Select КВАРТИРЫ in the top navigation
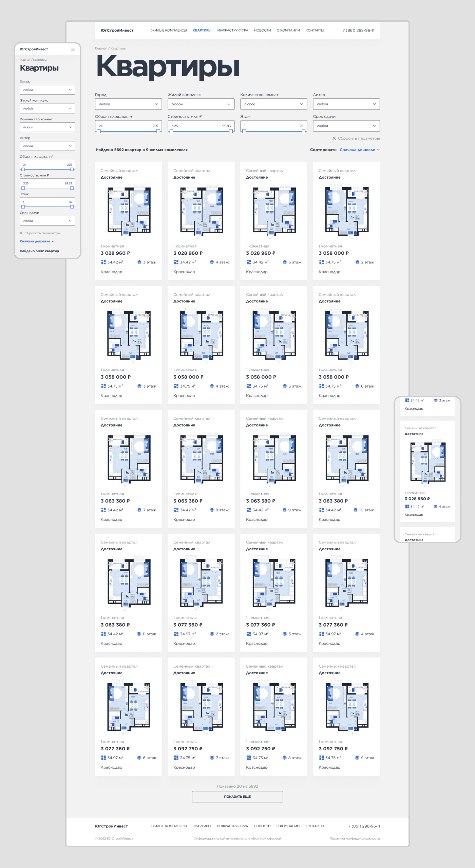The width and height of the screenshot is (475, 868). [202, 31]
